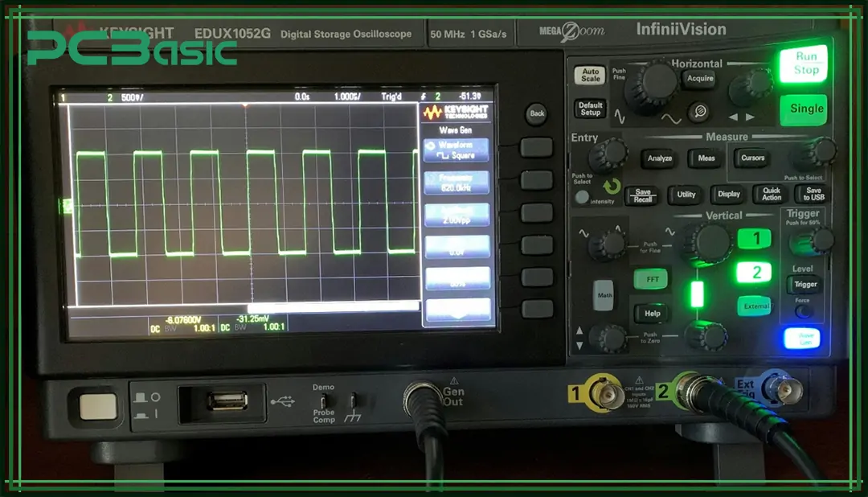Viewport: 868px width, 497px height.
Task: Select the Math button
Action: [604, 296]
